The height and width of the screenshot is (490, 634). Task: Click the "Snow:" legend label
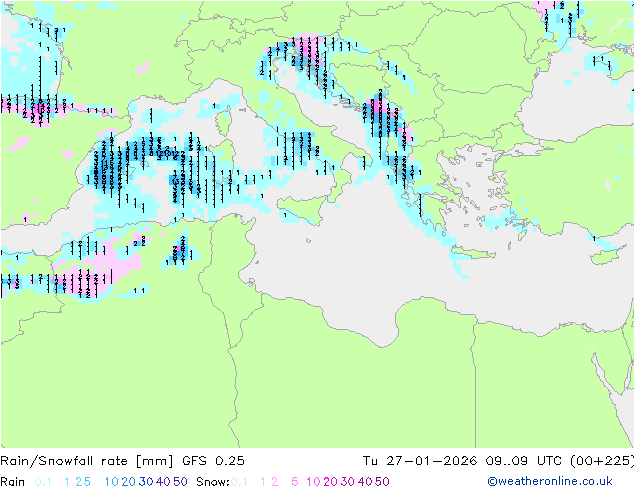point(213,482)
